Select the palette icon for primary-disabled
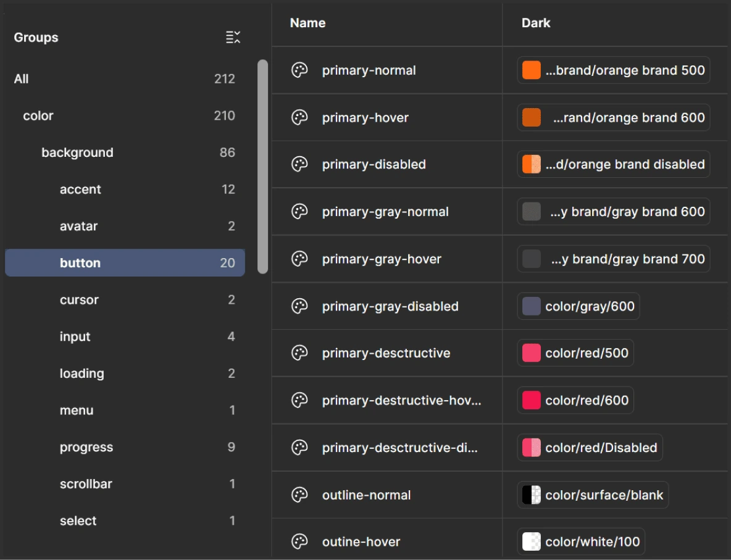Screen dimensions: 731x560 click(299, 164)
